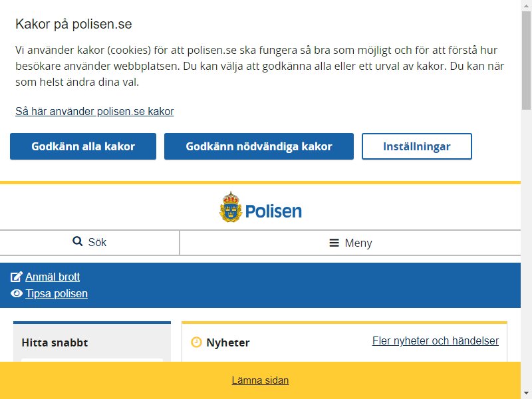Click the scrollbar down arrow

click(x=526, y=393)
